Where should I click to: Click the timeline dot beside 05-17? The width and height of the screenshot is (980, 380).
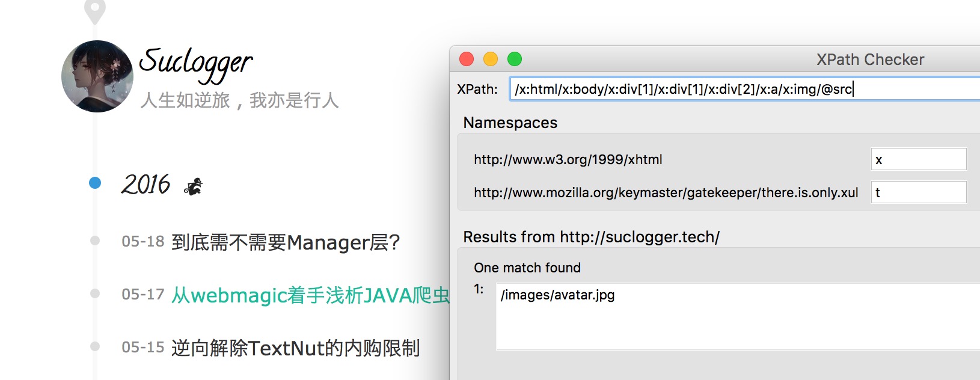point(95,293)
